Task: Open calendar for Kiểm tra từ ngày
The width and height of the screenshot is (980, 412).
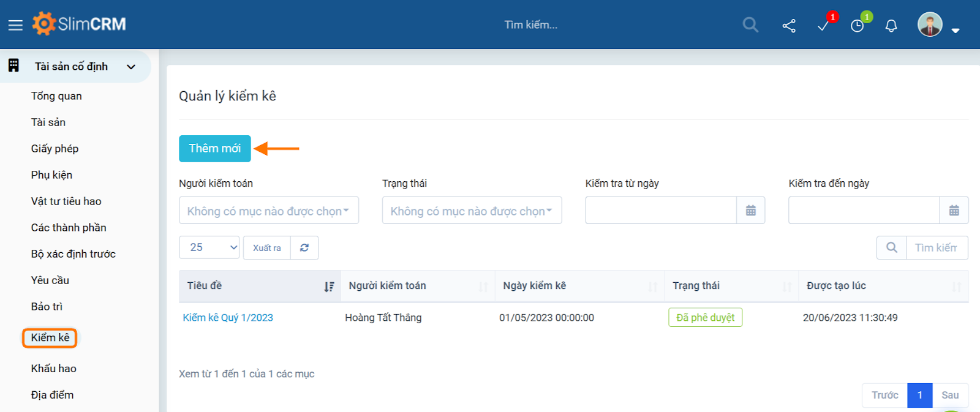Action: click(750, 211)
